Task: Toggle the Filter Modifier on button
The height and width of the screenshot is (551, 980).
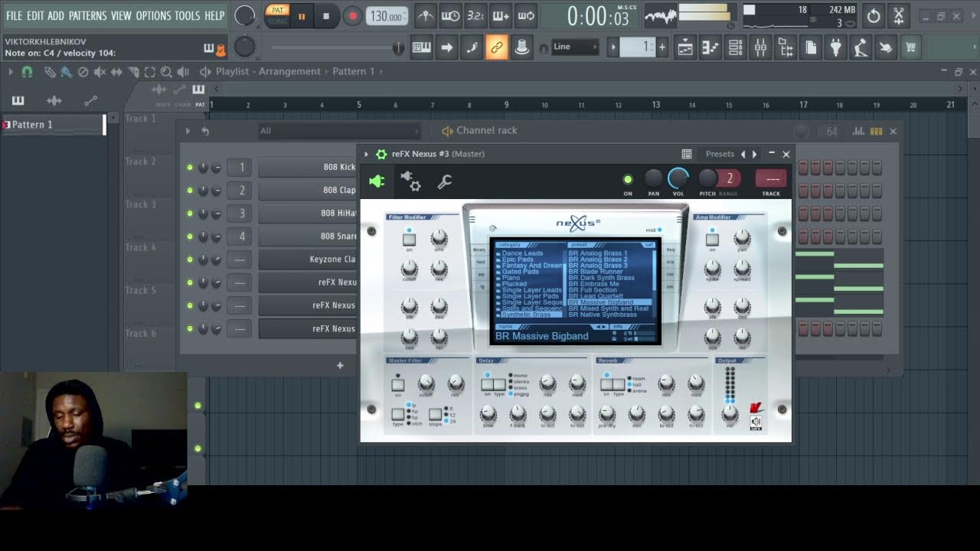Action: [x=410, y=240]
